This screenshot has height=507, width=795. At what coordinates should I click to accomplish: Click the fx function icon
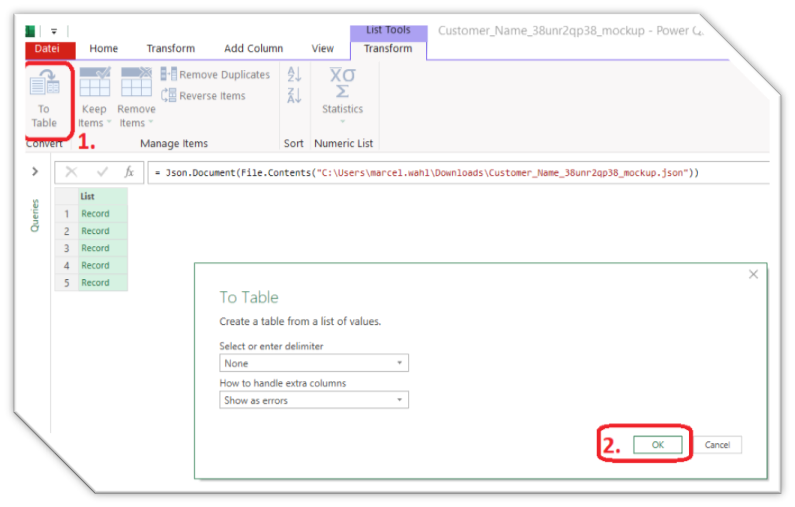[x=128, y=172]
